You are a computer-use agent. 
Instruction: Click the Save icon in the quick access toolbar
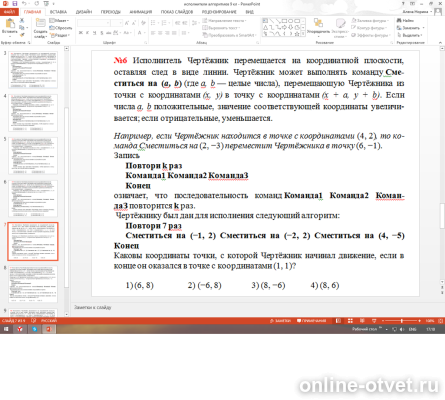14,4
